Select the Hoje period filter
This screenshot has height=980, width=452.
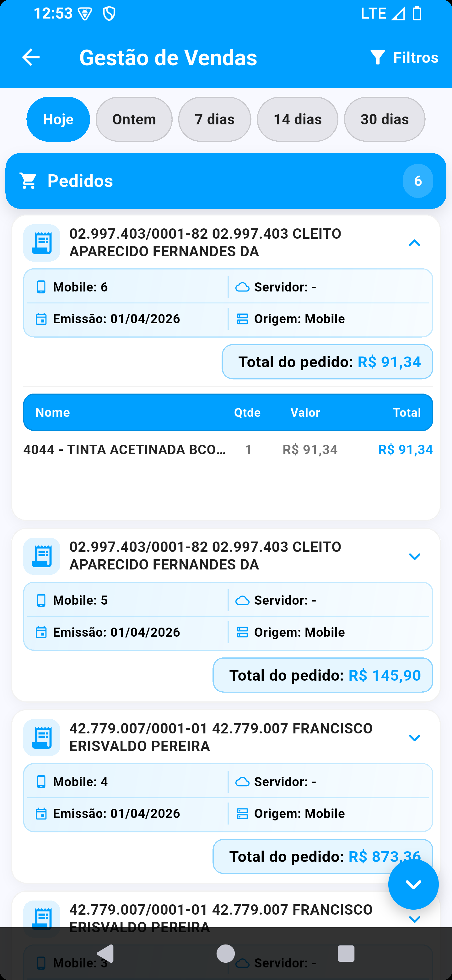pos(58,119)
